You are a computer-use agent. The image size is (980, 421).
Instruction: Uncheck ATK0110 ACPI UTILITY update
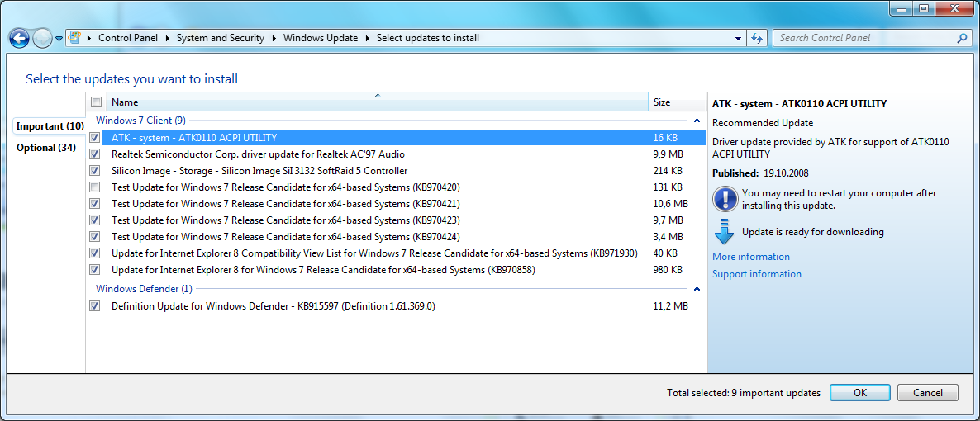pyautogui.click(x=95, y=137)
